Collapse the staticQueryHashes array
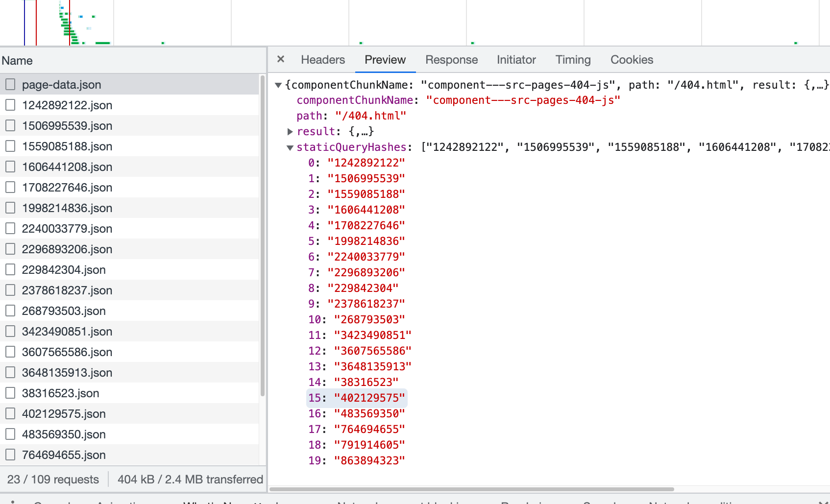The height and width of the screenshot is (504, 830). (x=289, y=148)
